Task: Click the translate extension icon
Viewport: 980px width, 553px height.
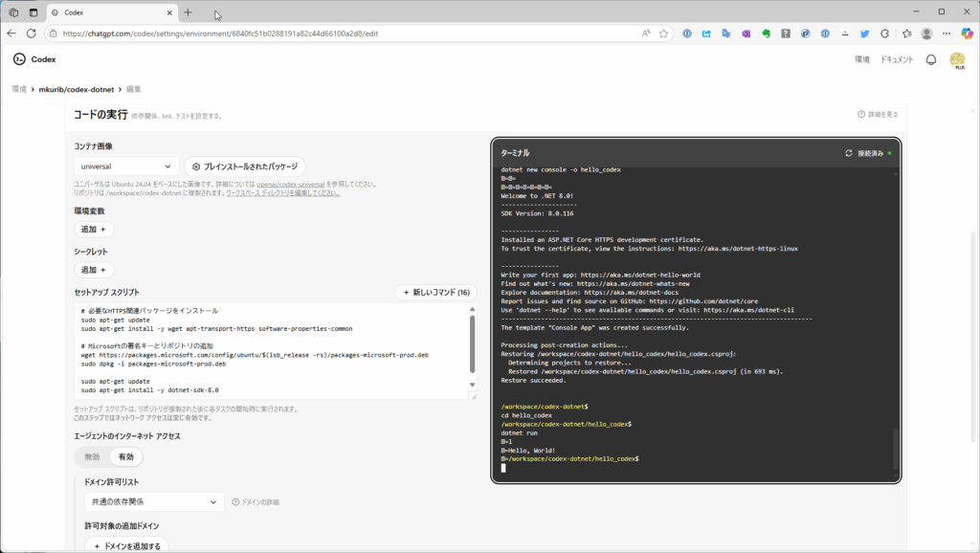Action: 726,33
